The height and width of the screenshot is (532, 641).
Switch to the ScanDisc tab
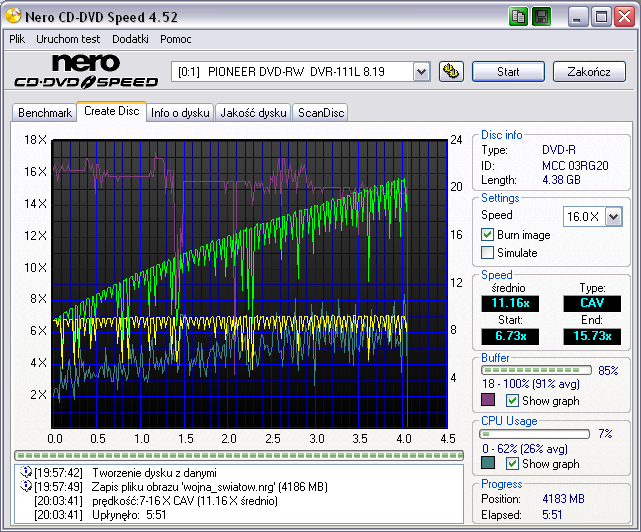[x=321, y=112]
